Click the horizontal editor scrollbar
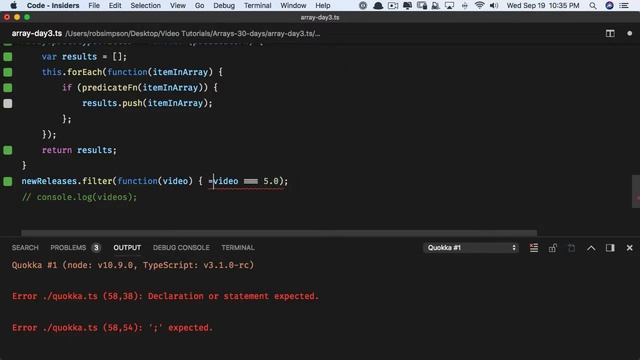Image resolution: width=640 pixels, height=360 pixels. click(279, 233)
